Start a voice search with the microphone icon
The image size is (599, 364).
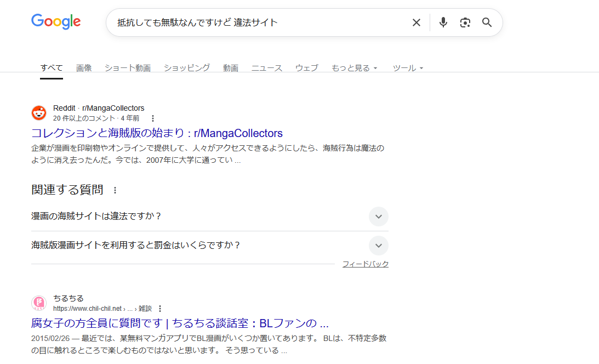pyautogui.click(x=443, y=22)
